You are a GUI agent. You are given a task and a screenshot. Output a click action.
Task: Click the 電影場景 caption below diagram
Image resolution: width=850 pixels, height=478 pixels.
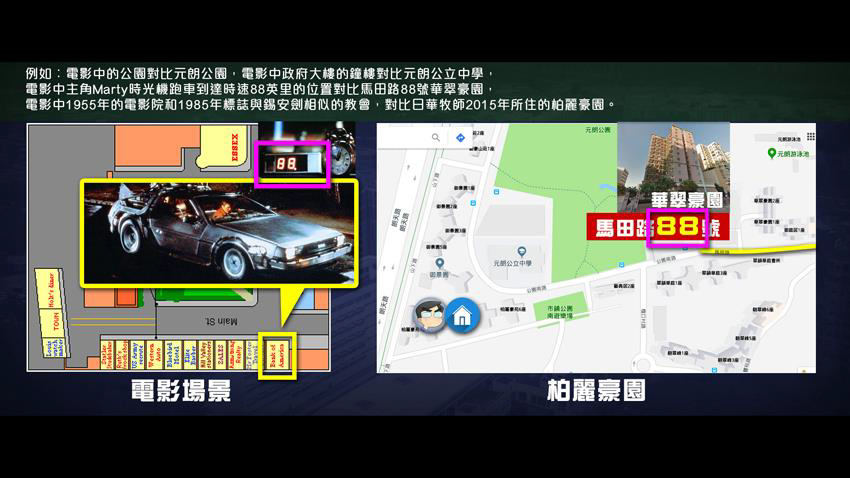click(x=181, y=390)
